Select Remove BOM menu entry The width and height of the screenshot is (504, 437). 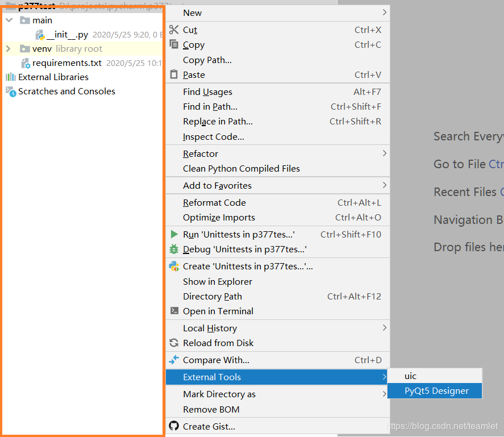pyautogui.click(x=278, y=409)
